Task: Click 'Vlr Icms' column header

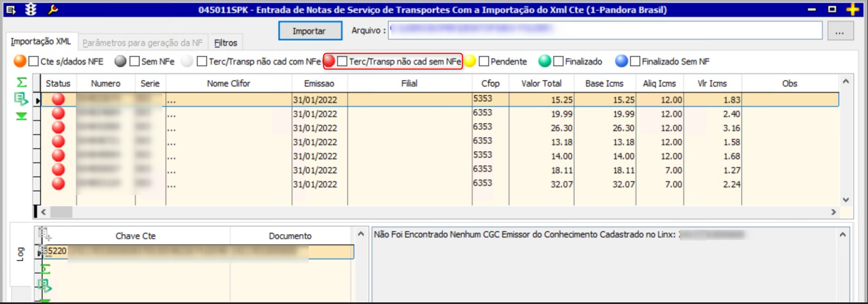Action: (712, 83)
